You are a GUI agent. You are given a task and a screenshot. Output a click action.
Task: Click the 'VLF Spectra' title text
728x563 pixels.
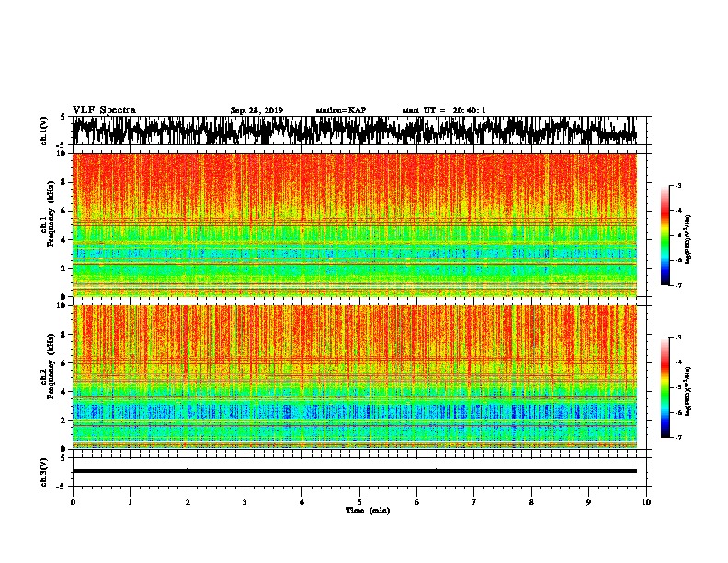(x=104, y=110)
